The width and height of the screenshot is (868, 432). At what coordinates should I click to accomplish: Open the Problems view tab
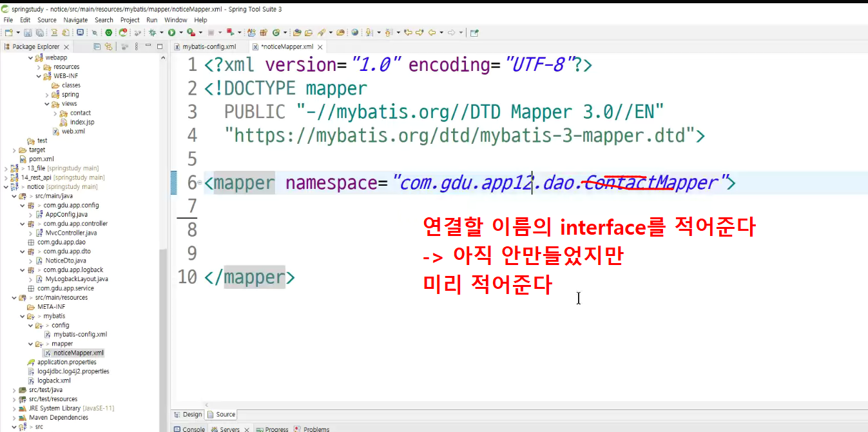tap(312, 429)
